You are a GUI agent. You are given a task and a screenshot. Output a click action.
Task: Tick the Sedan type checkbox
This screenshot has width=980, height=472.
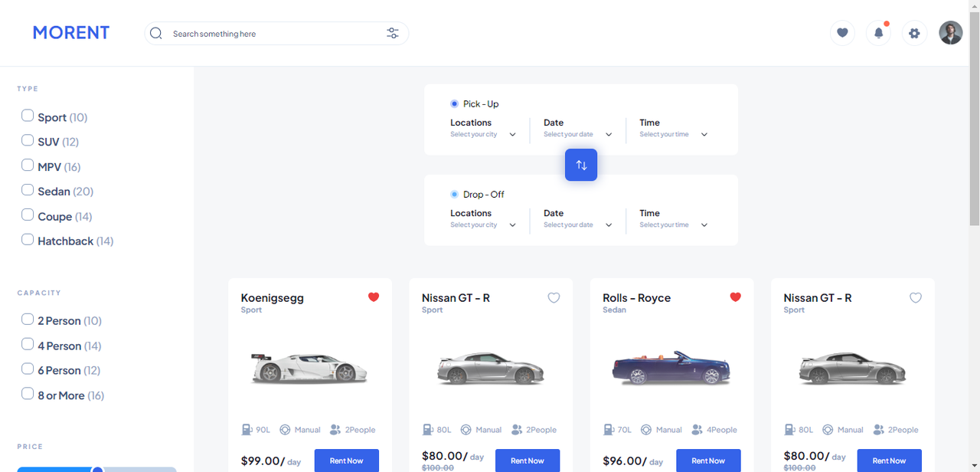click(28, 190)
